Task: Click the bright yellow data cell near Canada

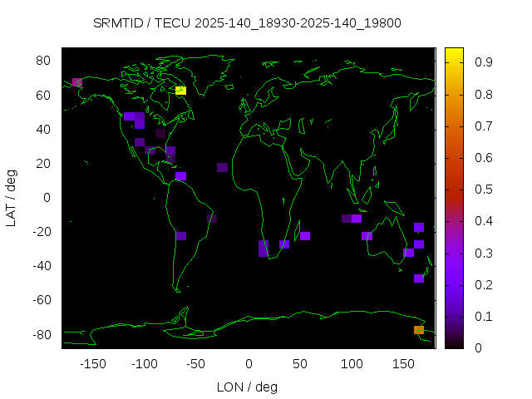Action: pyautogui.click(x=180, y=90)
